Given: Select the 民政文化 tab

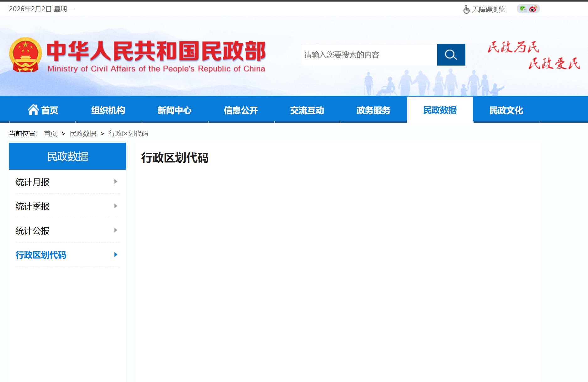Looking at the screenshot, I should (506, 110).
